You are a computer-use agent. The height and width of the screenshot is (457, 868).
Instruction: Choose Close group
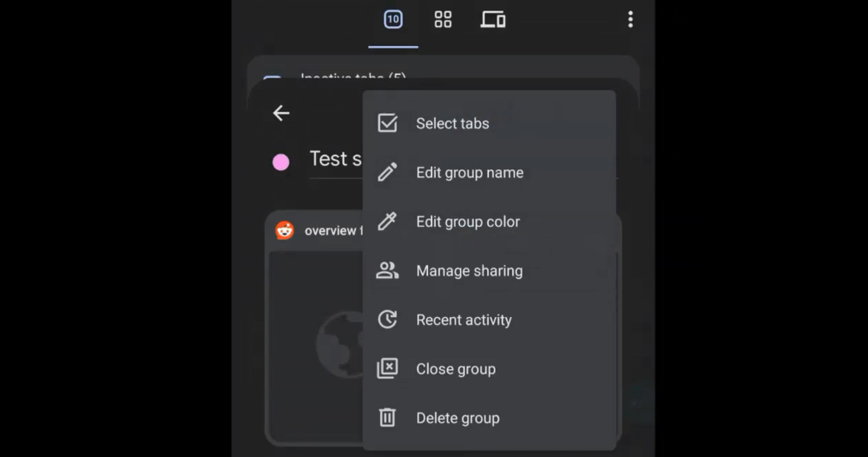(490, 369)
